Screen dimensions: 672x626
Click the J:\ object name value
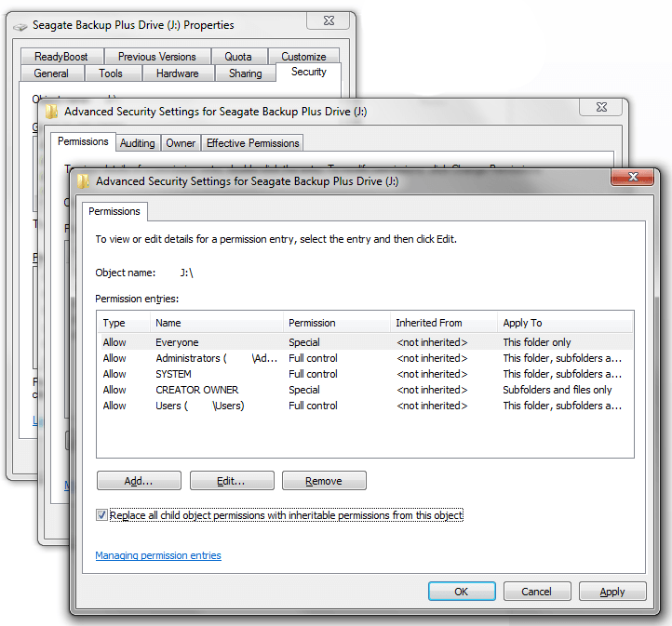pyautogui.click(x=187, y=273)
